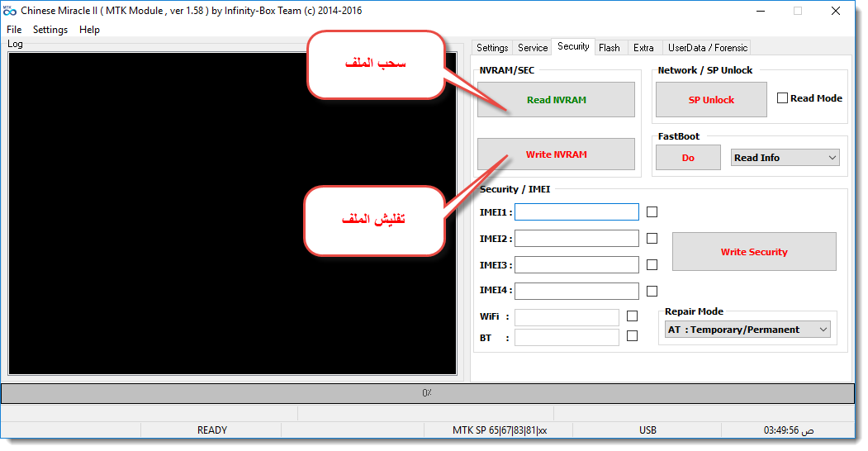Open the Help menu

coord(89,30)
